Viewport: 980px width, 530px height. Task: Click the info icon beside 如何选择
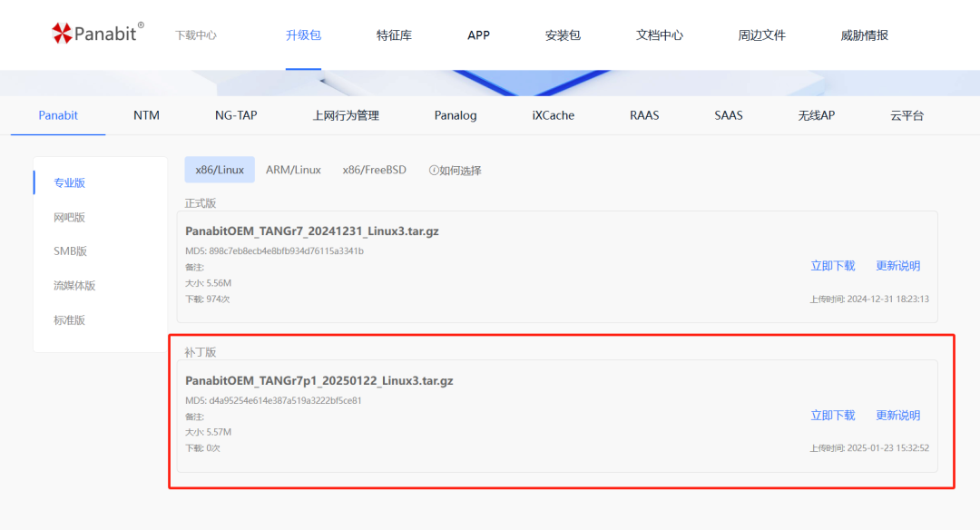(433, 170)
